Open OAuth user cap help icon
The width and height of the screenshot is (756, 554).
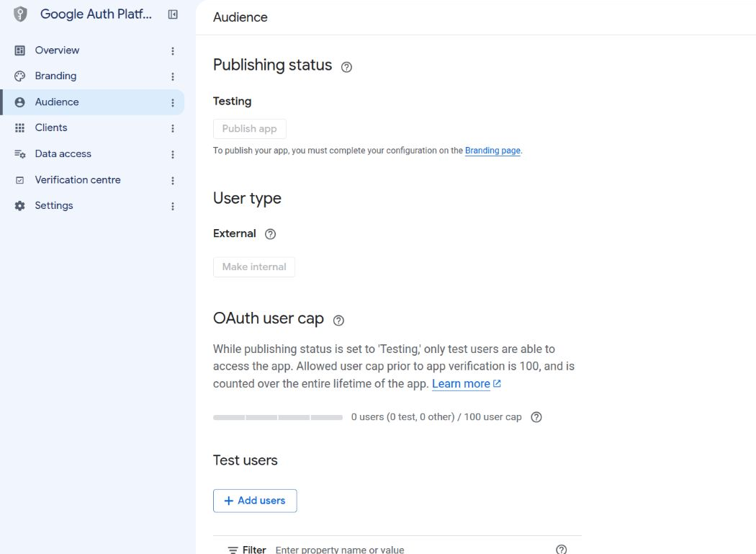click(x=338, y=321)
